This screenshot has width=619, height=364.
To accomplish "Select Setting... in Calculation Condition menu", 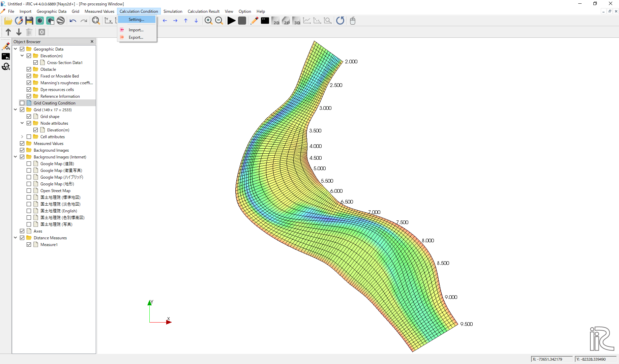I will pyautogui.click(x=137, y=20).
